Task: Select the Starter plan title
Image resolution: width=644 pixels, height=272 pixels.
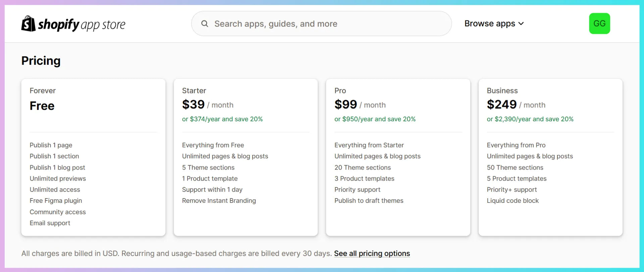Action: tap(194, 91)
